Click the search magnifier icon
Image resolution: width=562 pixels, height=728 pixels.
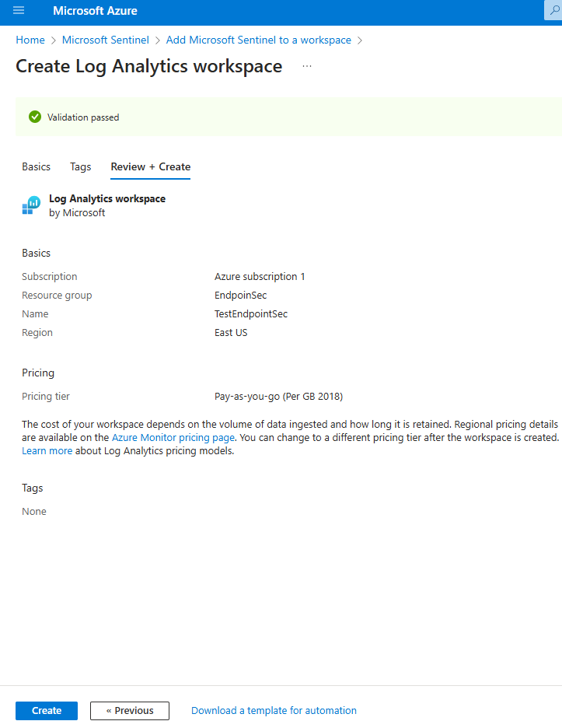[553, 10]
